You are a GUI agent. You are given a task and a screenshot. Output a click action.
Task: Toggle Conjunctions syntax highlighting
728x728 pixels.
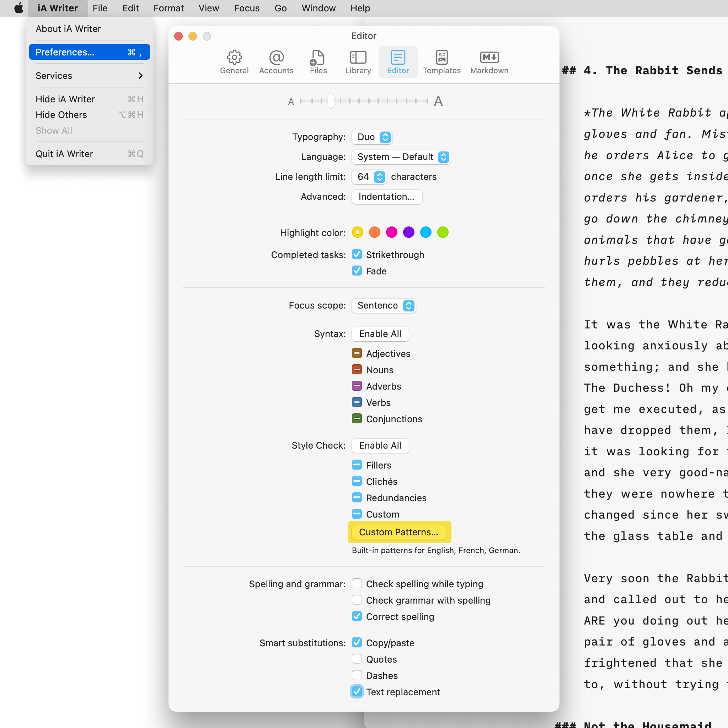point(357,419)
